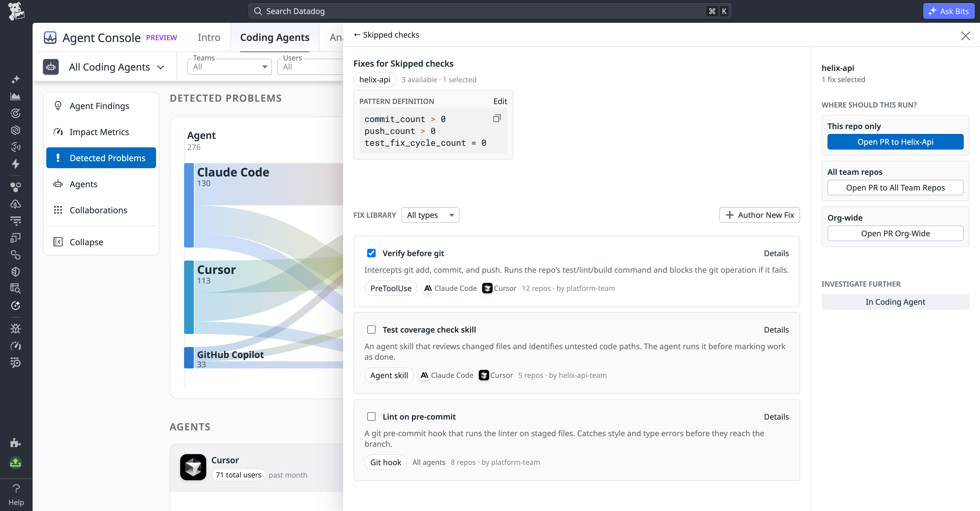Open Agent Findings in the side menu
980x511 pixels.
pyautogui.click(x=101, y=106)
